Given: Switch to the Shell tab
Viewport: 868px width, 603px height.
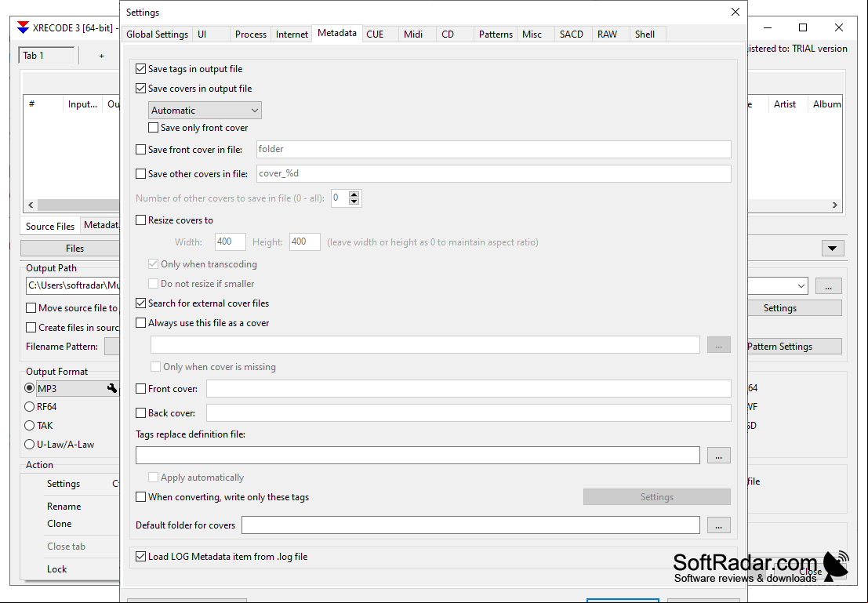Looking at the screenshot, I should pyautogui.click(x=648, y=35).
